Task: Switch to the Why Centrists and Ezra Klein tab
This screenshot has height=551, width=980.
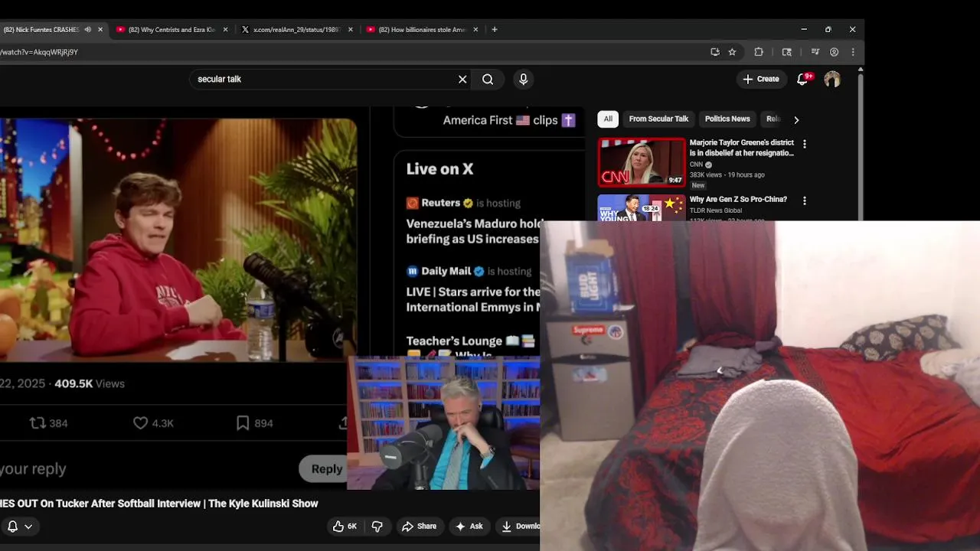Action: click(171, 30)
